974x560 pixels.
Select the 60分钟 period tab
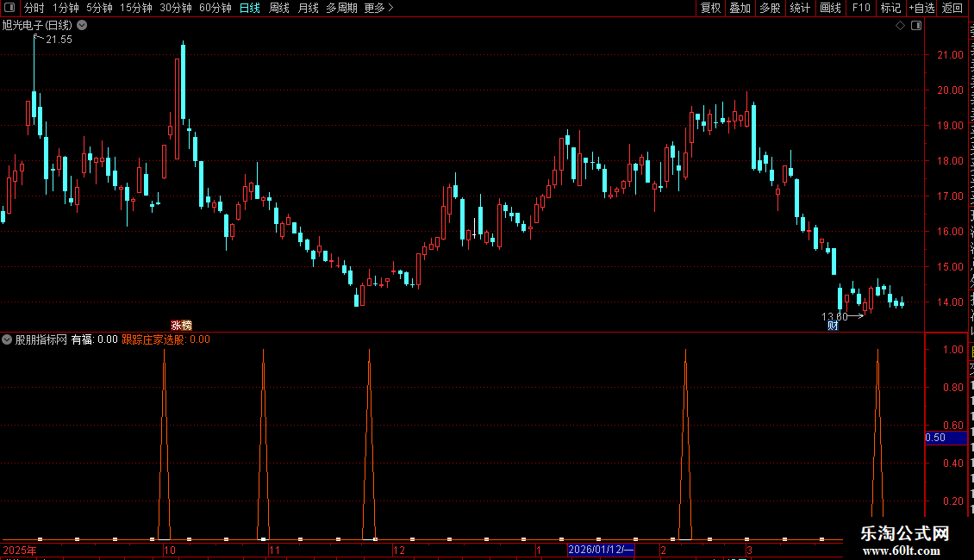pyautogui.click(x=215, y=8)
